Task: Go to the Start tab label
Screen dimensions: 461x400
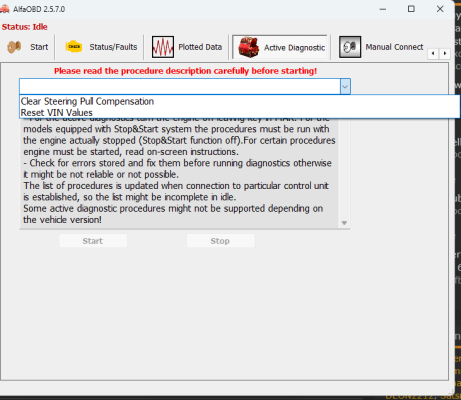Action: pyautogui.click(x=39, y=47)
